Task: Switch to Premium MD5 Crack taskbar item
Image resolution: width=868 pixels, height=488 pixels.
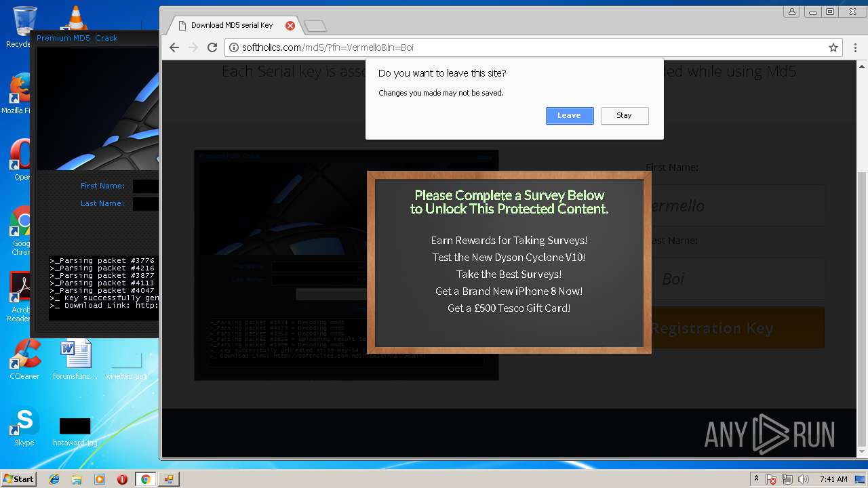Action: pos(168,479)
